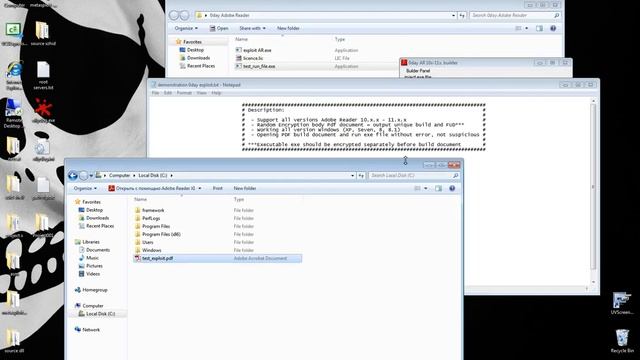Click the Forward arrow in Local Disk (C:) window

pos(83,176)
